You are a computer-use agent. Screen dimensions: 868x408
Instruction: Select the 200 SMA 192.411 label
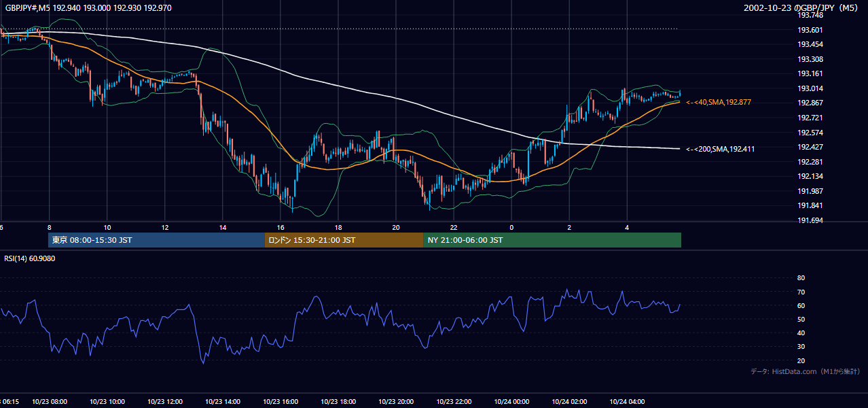tap(720, 149)
